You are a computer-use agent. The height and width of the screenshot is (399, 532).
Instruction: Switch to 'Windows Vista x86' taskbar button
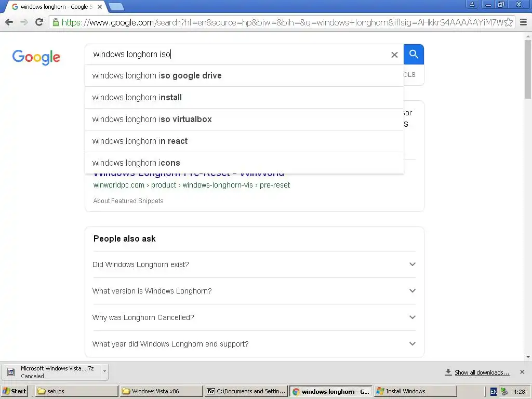tap(162, 391)
